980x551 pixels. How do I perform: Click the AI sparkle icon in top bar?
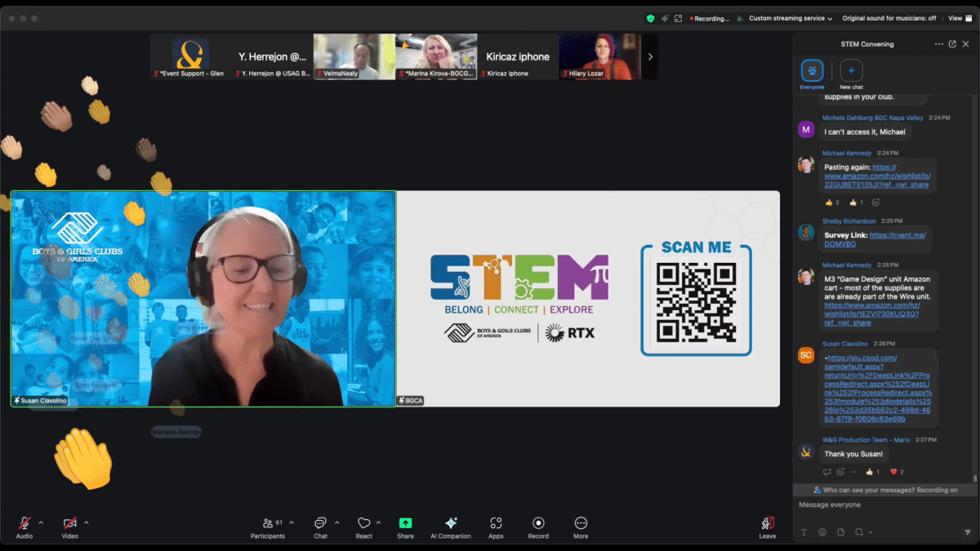coord(664,18)
